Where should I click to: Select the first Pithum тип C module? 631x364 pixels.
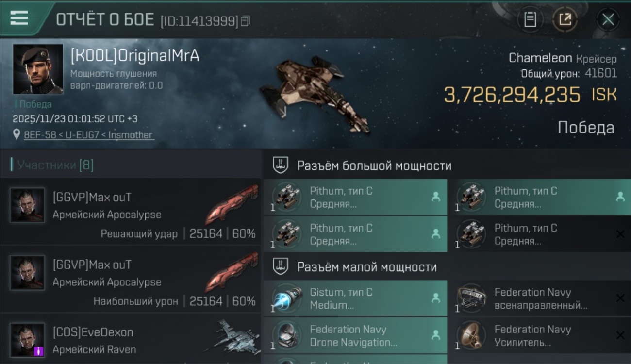point(355,197)
